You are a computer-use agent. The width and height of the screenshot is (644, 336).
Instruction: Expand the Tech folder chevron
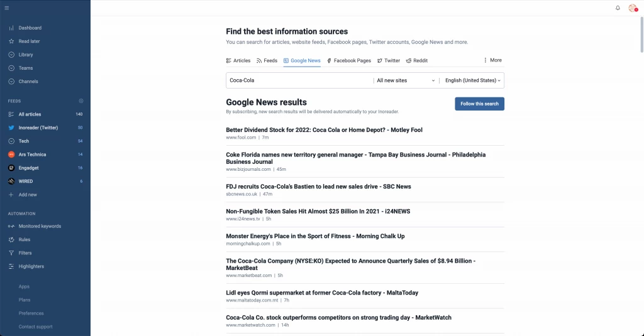pyautogui.click(x=11, y=141)
